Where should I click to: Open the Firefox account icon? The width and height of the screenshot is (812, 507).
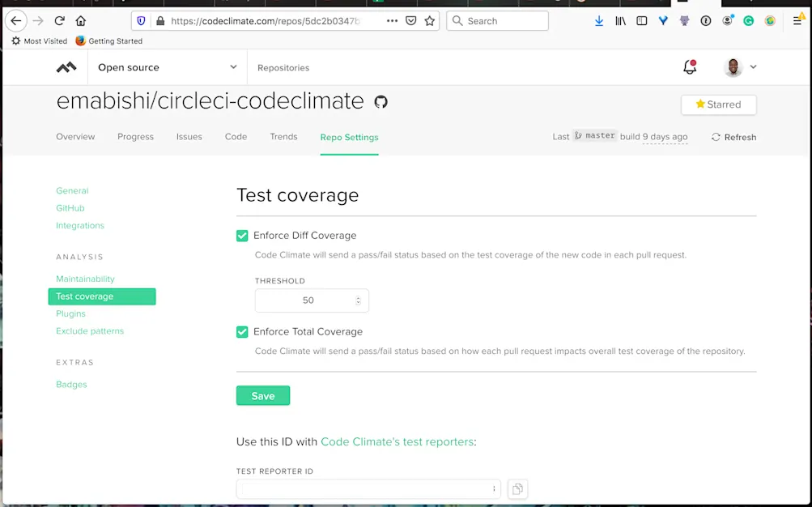(728, 21)
